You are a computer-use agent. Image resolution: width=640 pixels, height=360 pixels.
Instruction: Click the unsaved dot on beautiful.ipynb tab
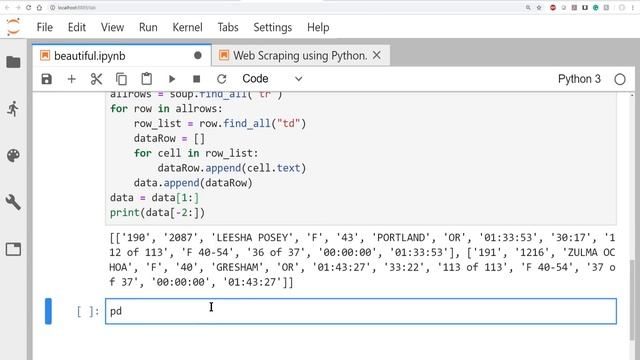(198, 56)
